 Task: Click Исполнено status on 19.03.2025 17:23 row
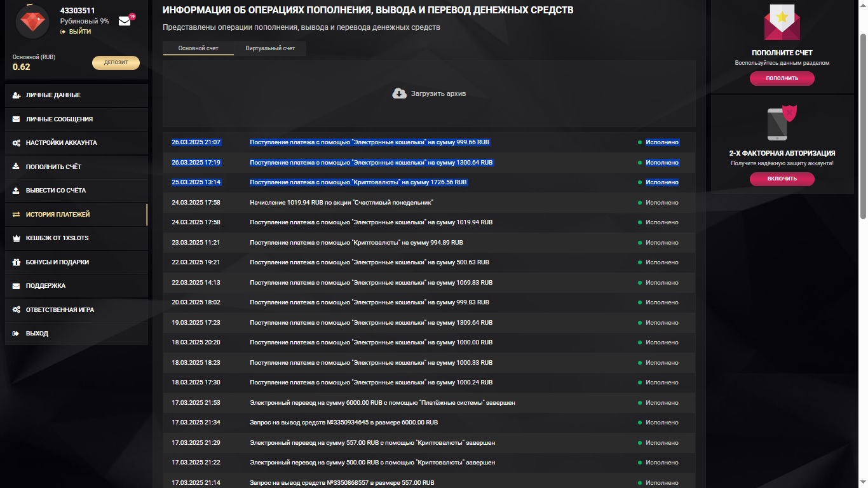662,323
